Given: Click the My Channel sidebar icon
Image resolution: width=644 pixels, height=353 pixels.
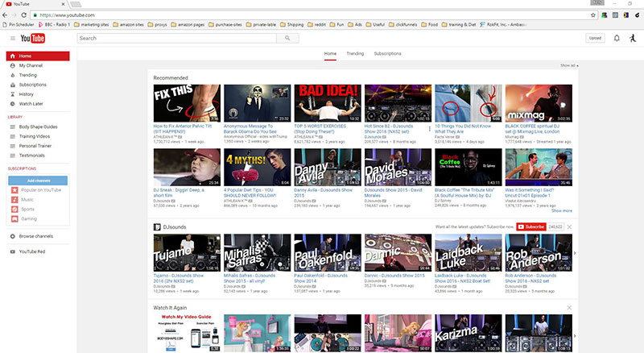Looking at the screenshot, I should coord(12,65).
